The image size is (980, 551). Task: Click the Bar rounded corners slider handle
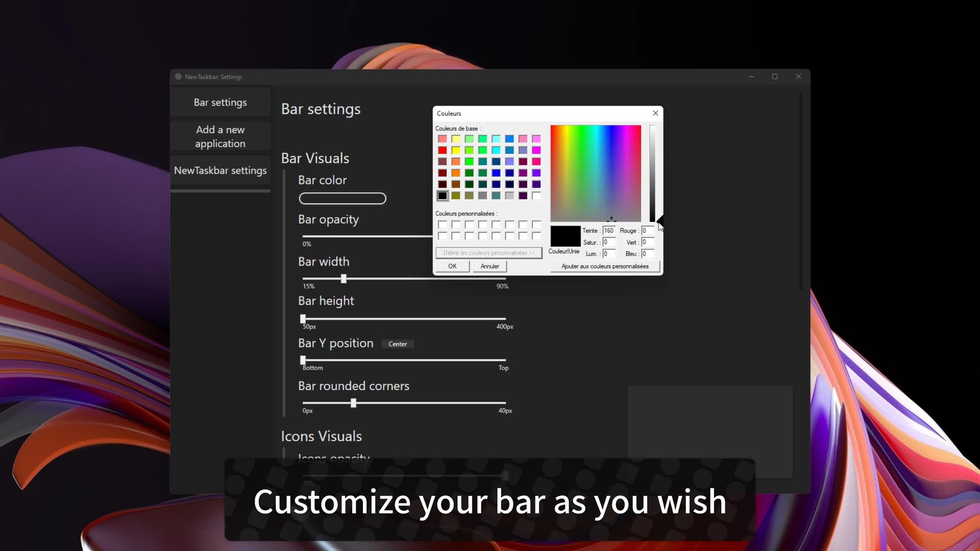[353, 403]
